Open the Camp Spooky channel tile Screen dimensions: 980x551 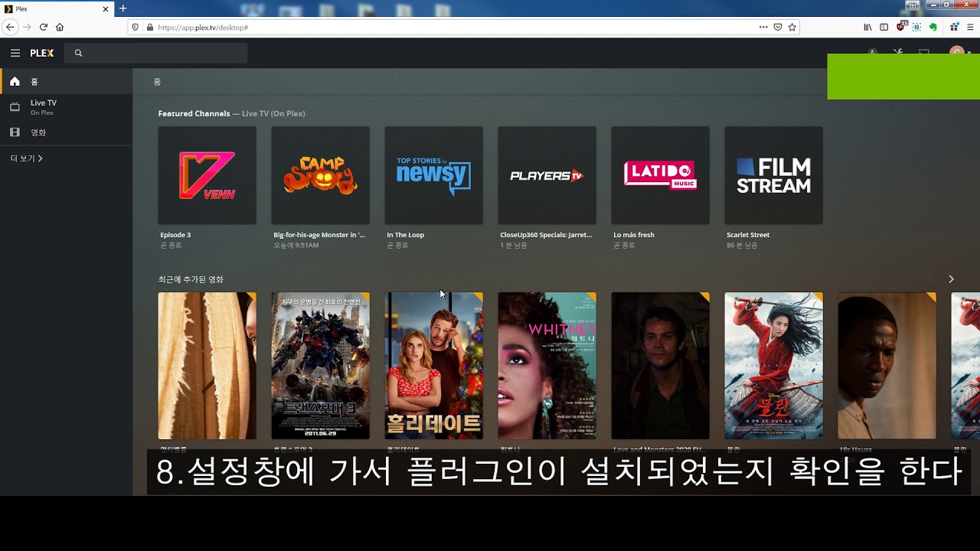(x=321, y=175)
